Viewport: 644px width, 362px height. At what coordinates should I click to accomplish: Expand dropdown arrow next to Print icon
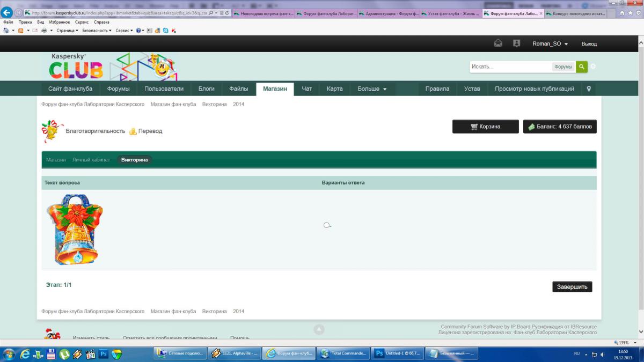pyautogui.click(x=52, y=31)
